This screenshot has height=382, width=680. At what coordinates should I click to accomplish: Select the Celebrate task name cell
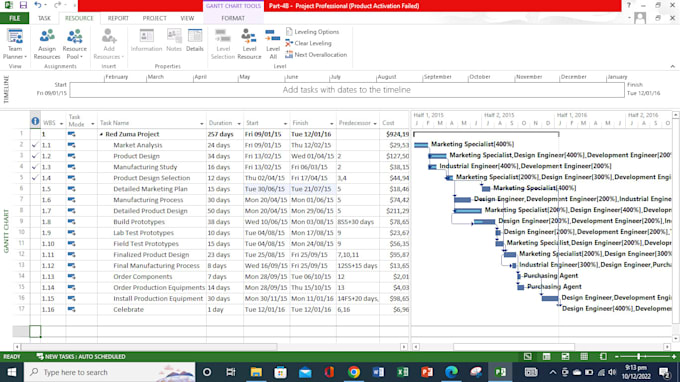(152, 309)
